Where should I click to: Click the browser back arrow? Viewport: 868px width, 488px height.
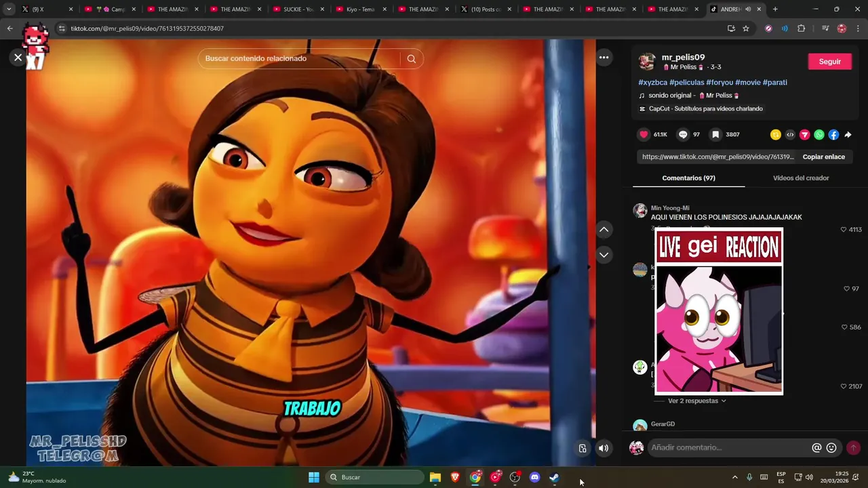point(9,28)
